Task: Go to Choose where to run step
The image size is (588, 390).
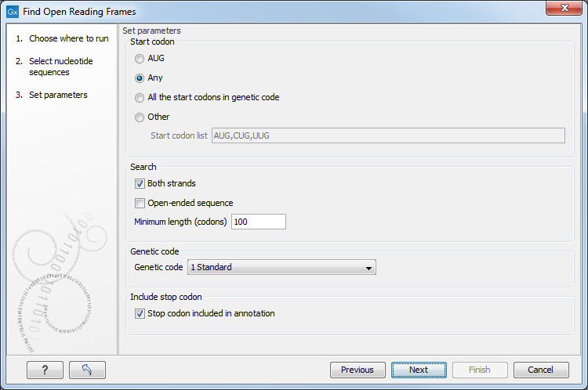Action: pyautogui.click(x=68, y=38)
